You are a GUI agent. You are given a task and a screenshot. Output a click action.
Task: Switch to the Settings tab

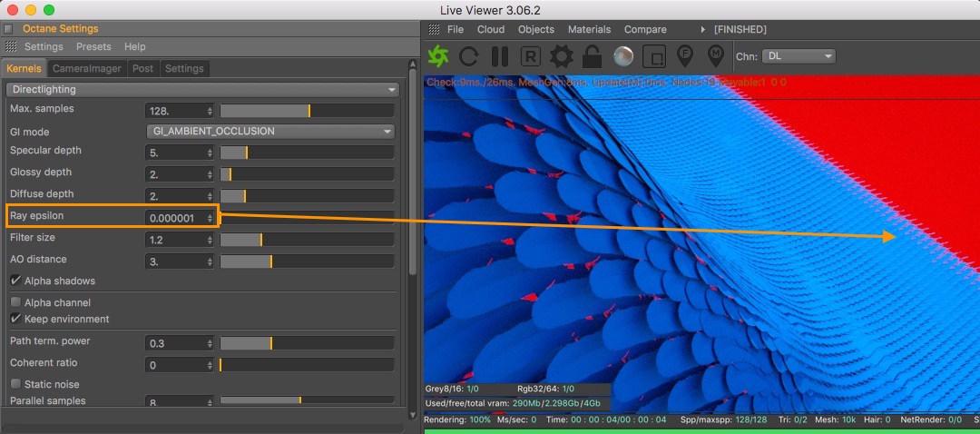(184, 69)
